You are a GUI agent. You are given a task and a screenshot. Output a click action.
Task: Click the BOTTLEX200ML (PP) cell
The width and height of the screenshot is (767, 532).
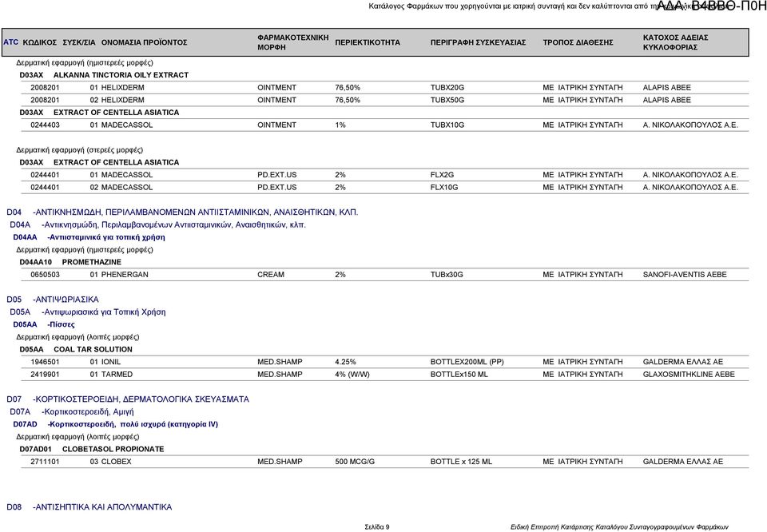click(467, 362)
